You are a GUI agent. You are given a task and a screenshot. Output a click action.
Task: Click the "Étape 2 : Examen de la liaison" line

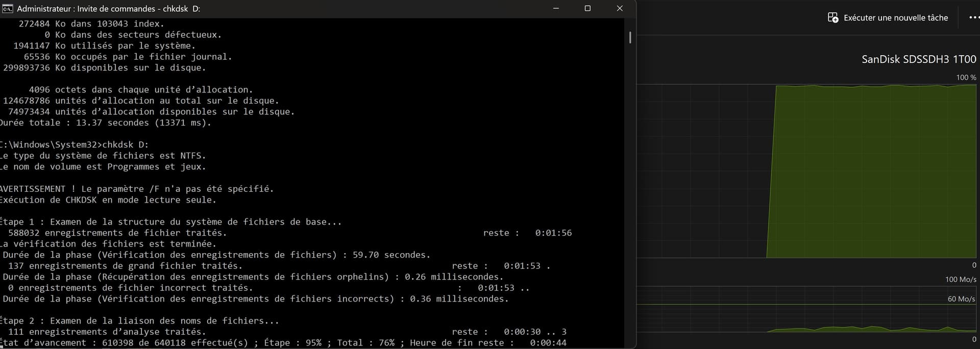click(x=140, y=321)
